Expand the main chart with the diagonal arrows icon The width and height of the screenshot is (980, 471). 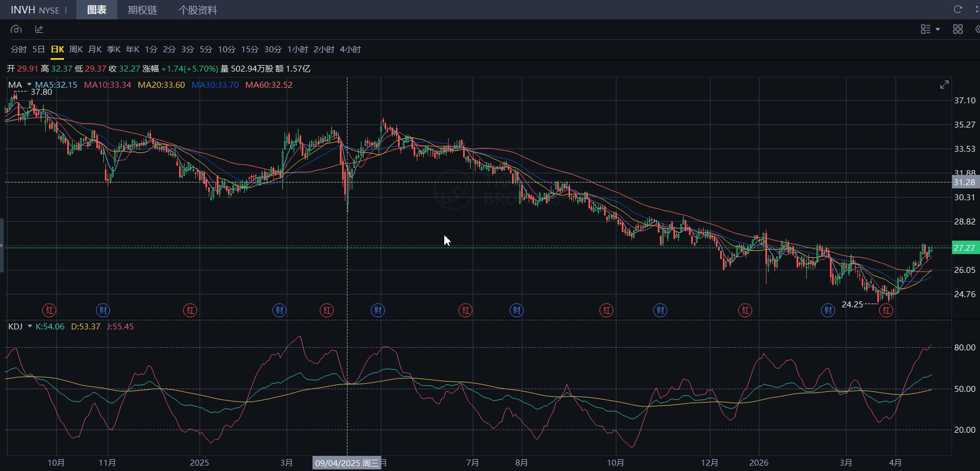pos(944,85)
